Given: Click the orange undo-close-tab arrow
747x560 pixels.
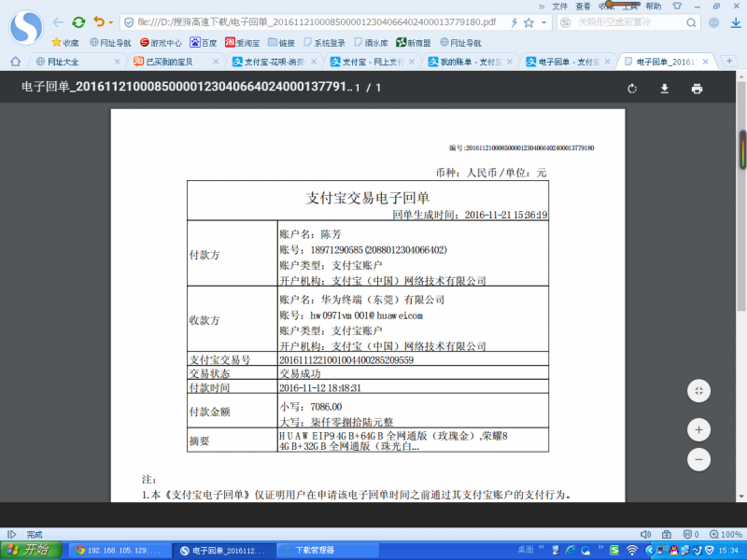Looking at the screenshot, I should [x=99, y=21].
